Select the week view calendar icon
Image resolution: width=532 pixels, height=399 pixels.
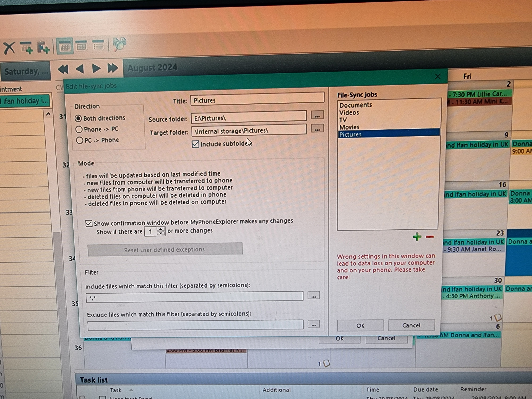click(82, 46)
